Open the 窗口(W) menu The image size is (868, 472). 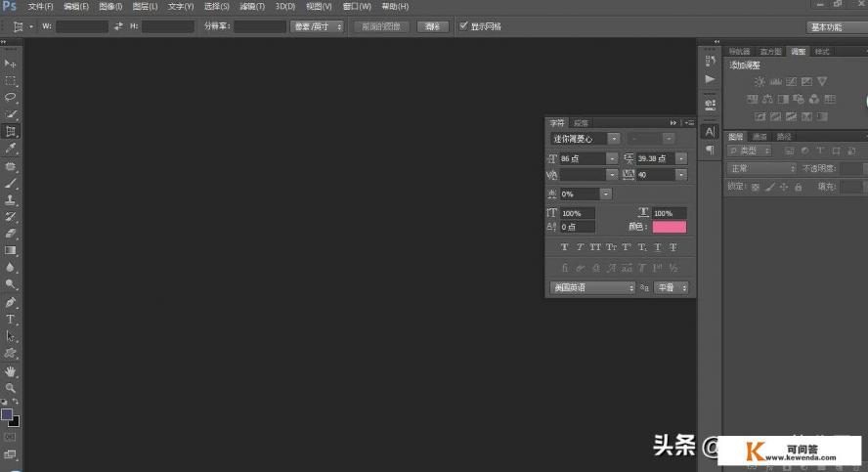[357, 7]
